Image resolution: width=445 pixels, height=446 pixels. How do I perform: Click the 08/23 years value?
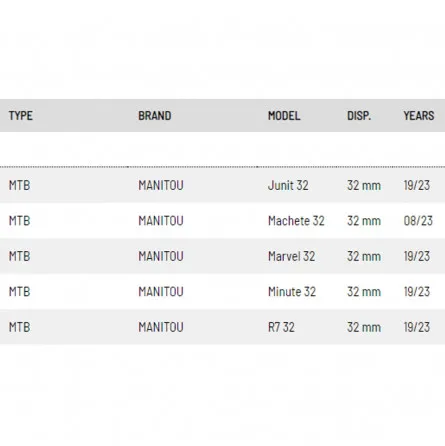[x=418, y=221]
